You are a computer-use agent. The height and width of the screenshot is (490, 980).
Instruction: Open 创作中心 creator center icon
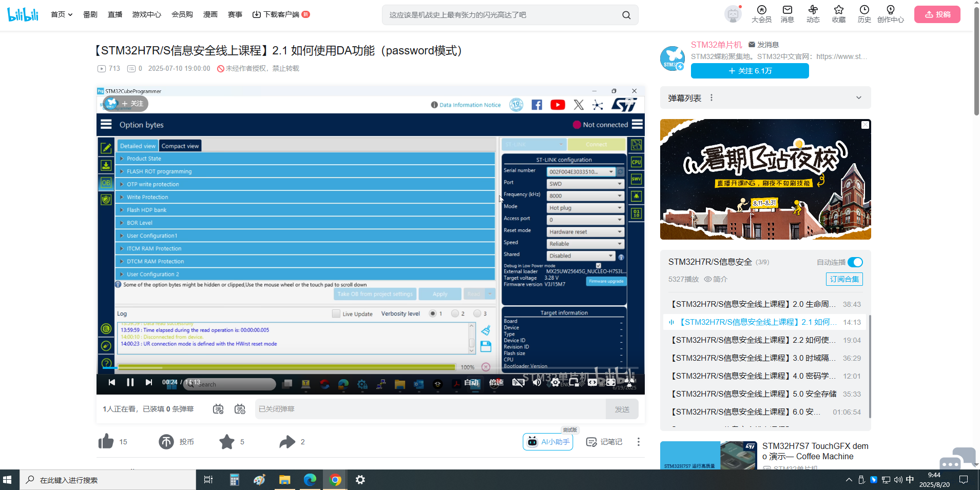coord(891,14)
